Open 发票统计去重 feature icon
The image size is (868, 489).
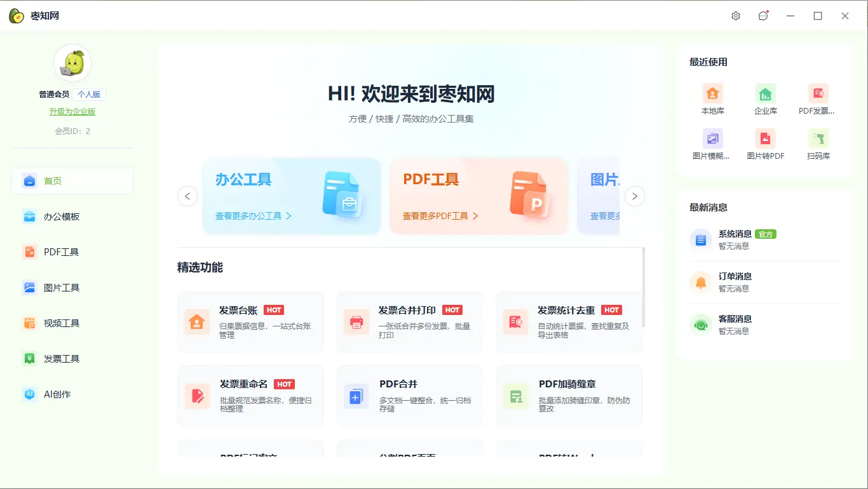click(515, 322)
